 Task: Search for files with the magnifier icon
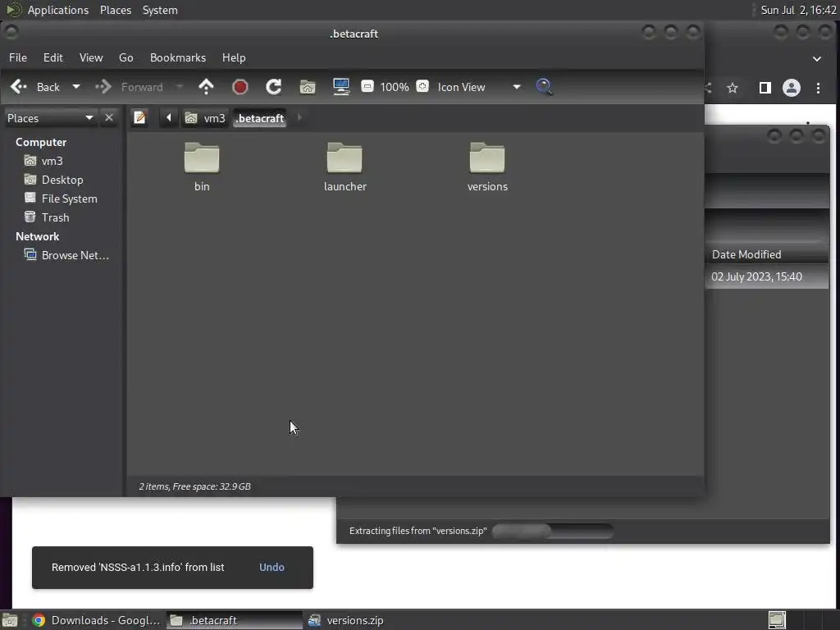[545, 87]
